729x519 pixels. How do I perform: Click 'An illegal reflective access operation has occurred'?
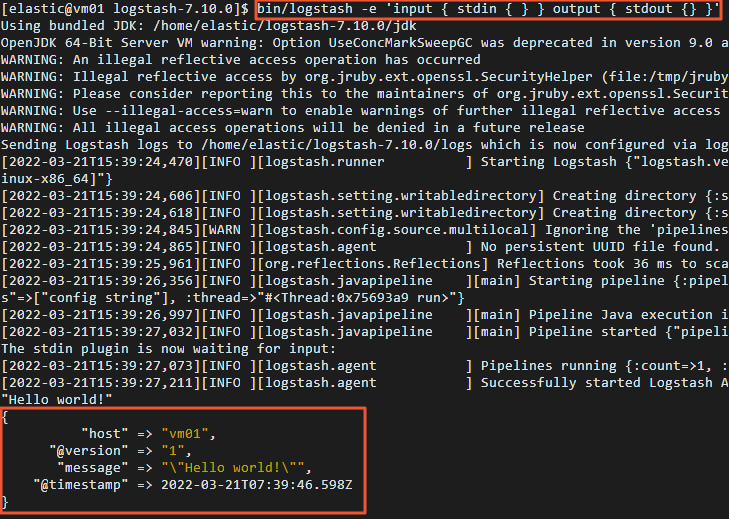click(276, 60)
